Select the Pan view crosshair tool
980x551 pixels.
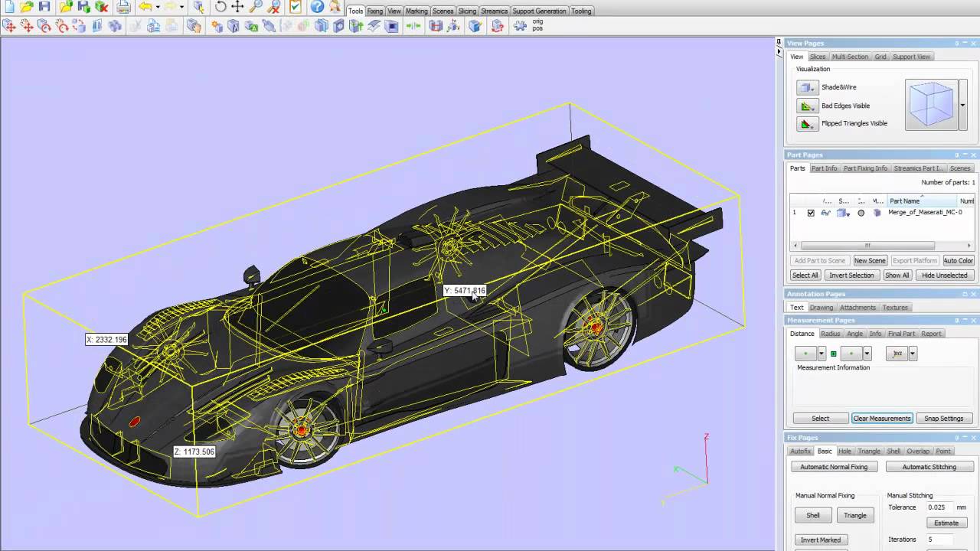(x=237, y=7)
